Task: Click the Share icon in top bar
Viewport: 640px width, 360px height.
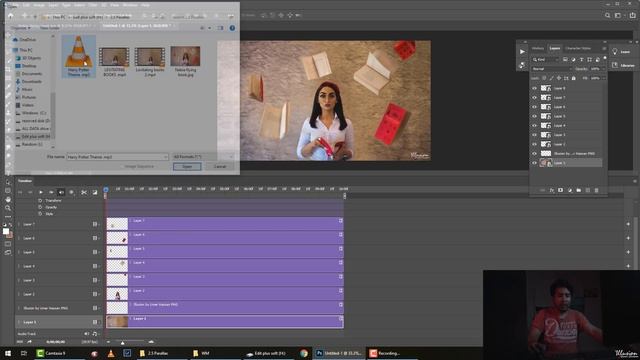Action: click(x=633, y=16)
